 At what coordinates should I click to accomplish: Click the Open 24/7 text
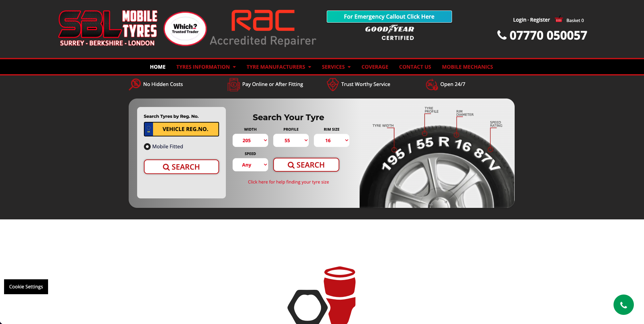pyautogui.click(x=453, y=84)
